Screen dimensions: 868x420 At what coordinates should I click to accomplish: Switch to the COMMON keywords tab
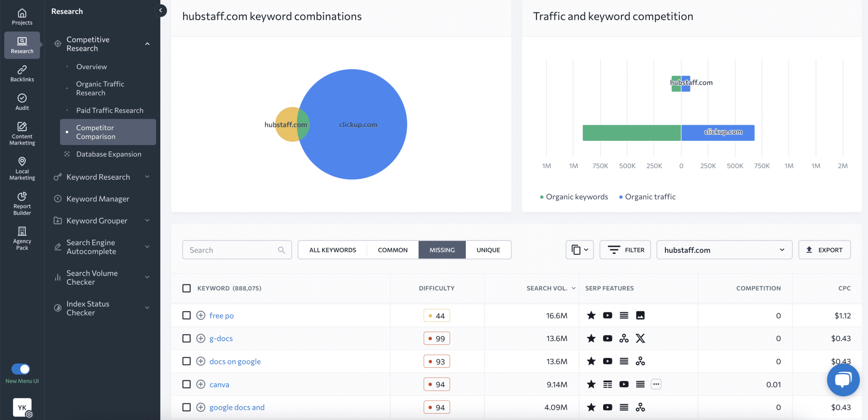(392, 249)
